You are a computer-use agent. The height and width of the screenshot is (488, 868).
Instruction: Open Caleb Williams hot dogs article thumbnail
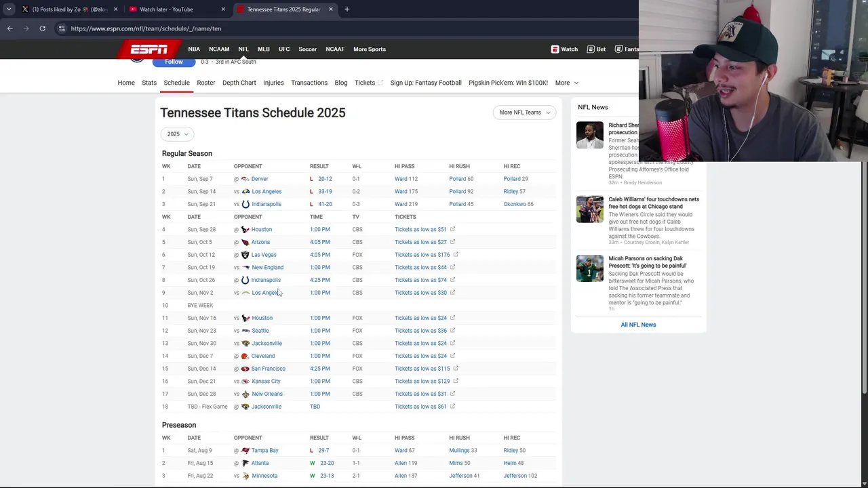click(x=589, y=209)
